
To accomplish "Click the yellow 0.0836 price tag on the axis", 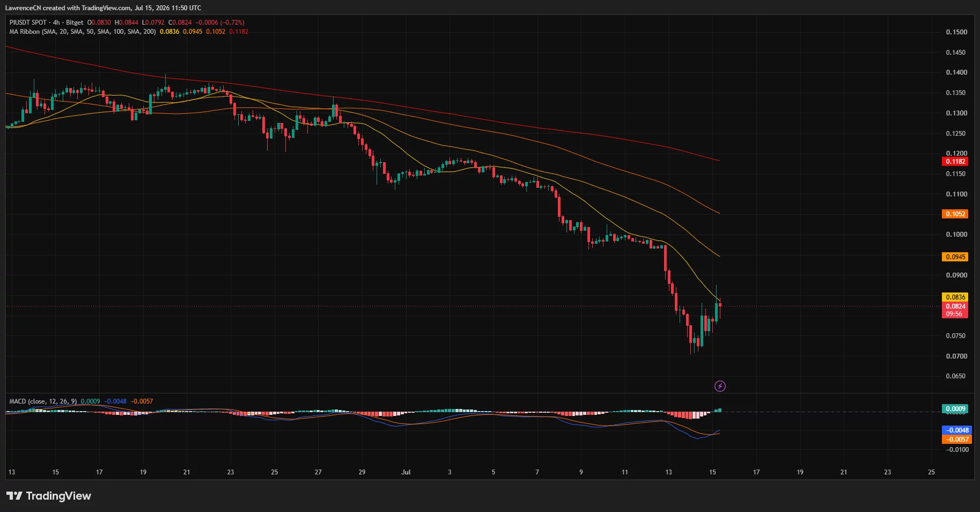I will pyautogui.click(x=955, y=297).
